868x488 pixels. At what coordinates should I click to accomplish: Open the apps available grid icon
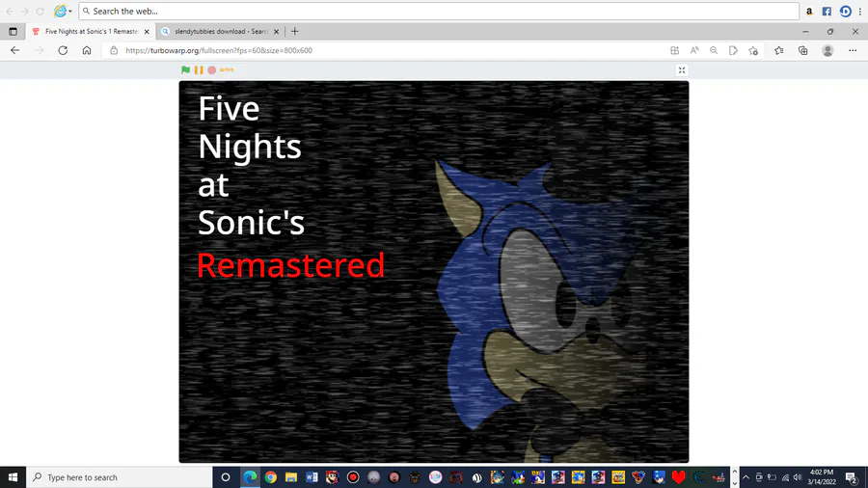674,50
